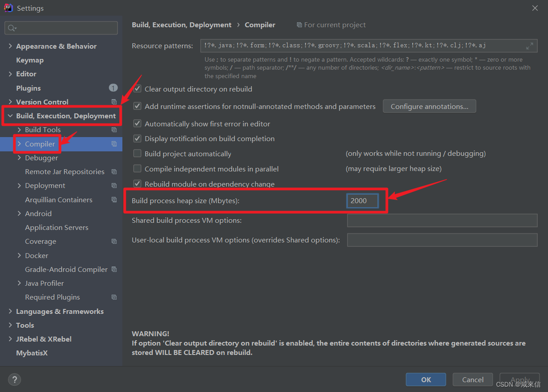Click the search magnifier in settings search box
The height and width of the screenshot is (392, 548).
(11, 28)
